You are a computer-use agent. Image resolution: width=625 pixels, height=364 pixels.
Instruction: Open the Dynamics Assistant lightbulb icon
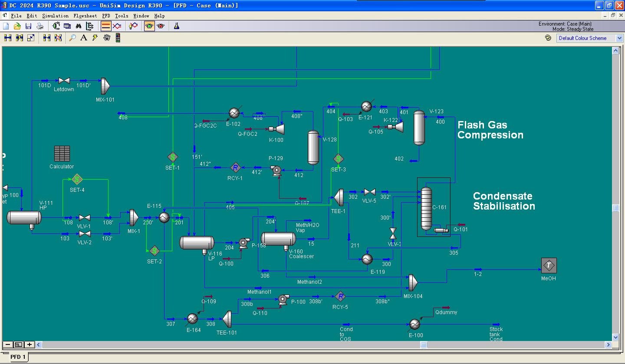coord(133,26)
